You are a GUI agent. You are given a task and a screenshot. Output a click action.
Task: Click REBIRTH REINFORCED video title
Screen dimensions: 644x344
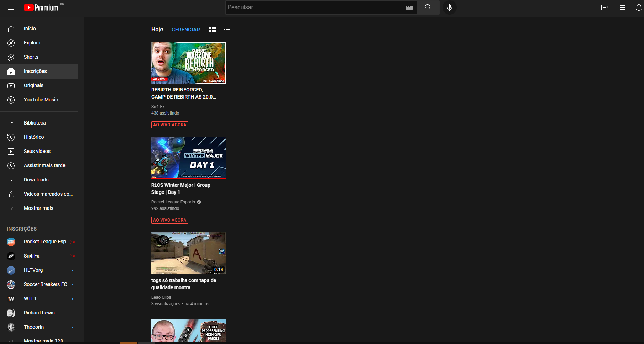click(184, 93)
